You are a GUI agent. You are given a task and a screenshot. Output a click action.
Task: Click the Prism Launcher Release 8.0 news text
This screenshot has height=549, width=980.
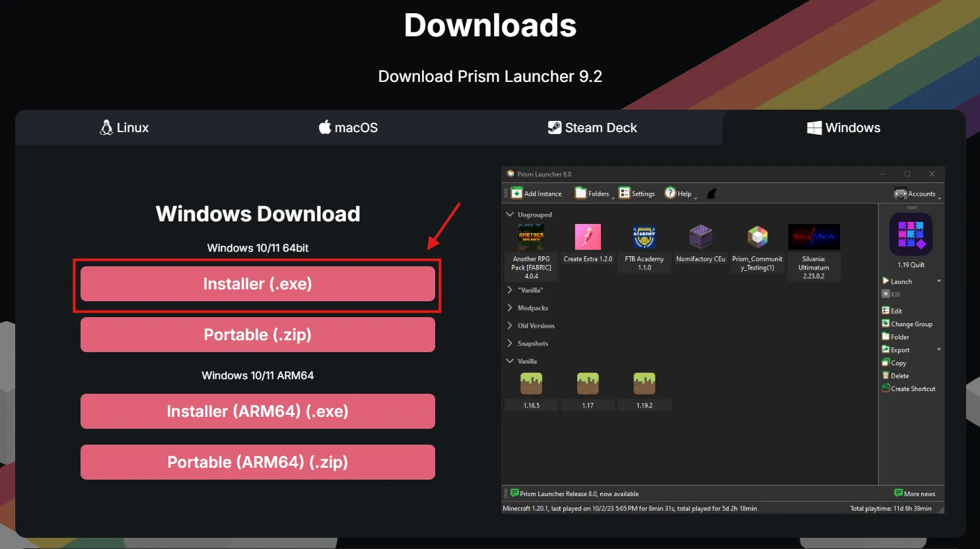(x=579, y=494)
